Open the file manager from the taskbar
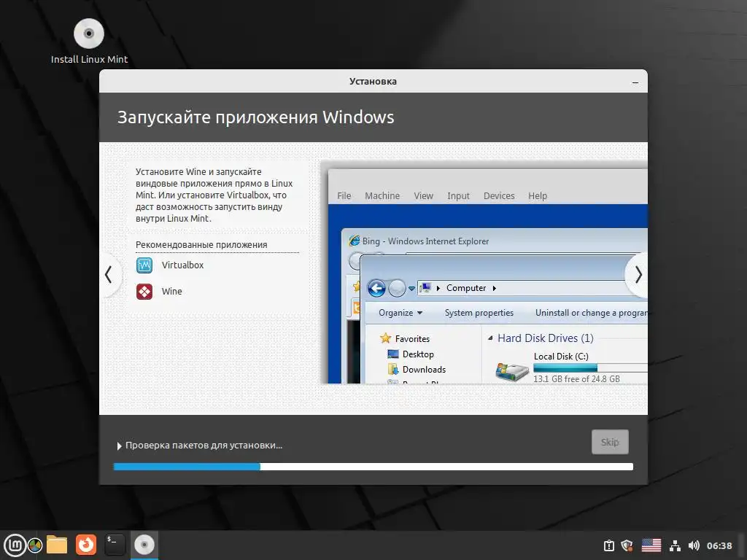The image size is (747, 560). click(57, 545)
